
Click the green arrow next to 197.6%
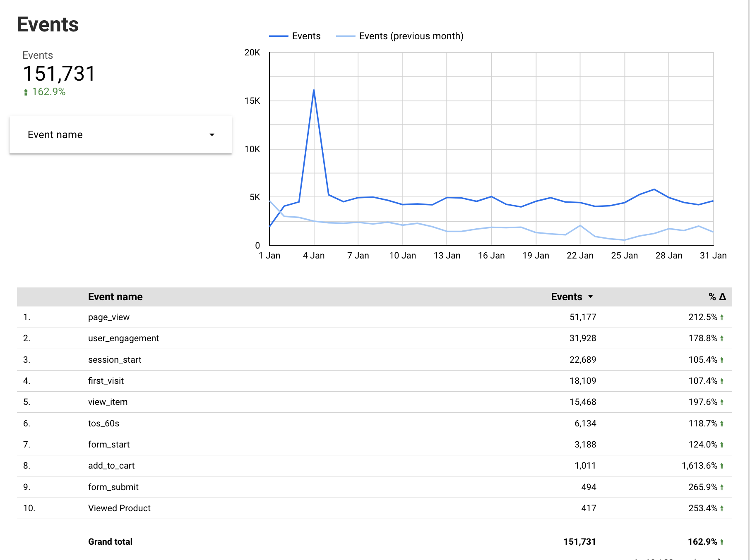(722, 402)
